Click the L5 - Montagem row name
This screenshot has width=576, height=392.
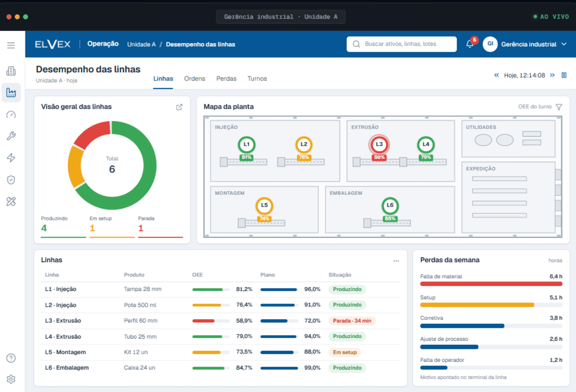click(x=65, y=352)
